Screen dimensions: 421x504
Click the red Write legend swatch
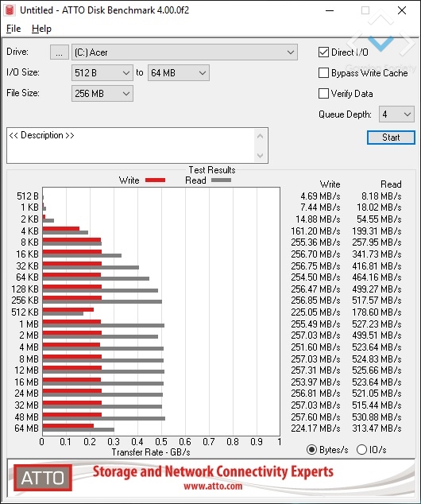pos(155,180)
